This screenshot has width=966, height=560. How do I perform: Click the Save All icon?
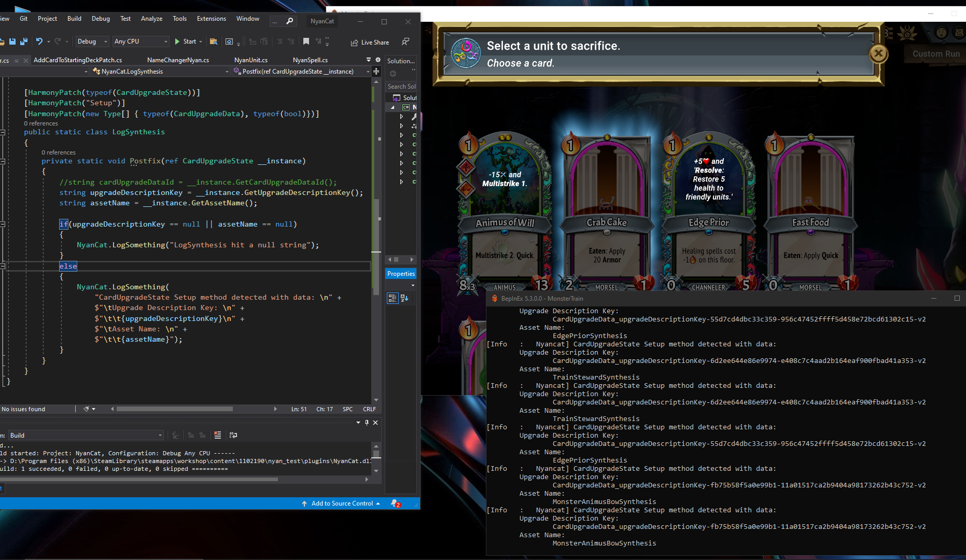pos(23,41)
